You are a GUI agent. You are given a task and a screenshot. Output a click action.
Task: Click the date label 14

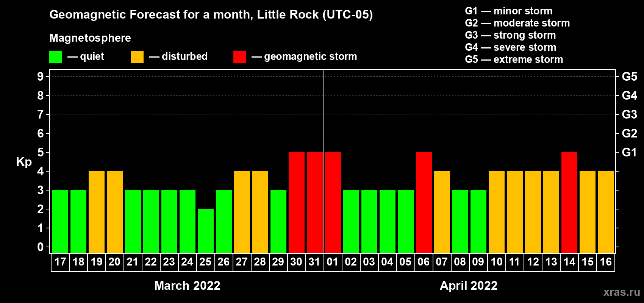click(569, 262)
